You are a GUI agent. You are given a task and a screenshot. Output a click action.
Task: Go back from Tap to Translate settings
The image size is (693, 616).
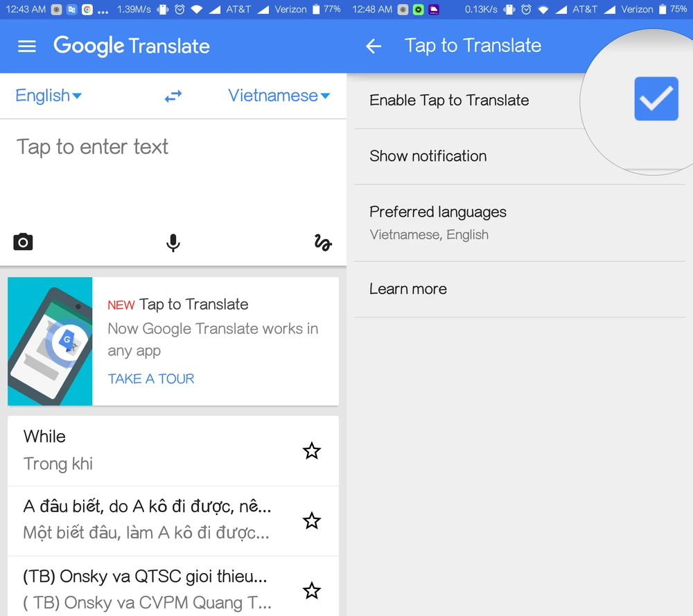click(374, 46)
